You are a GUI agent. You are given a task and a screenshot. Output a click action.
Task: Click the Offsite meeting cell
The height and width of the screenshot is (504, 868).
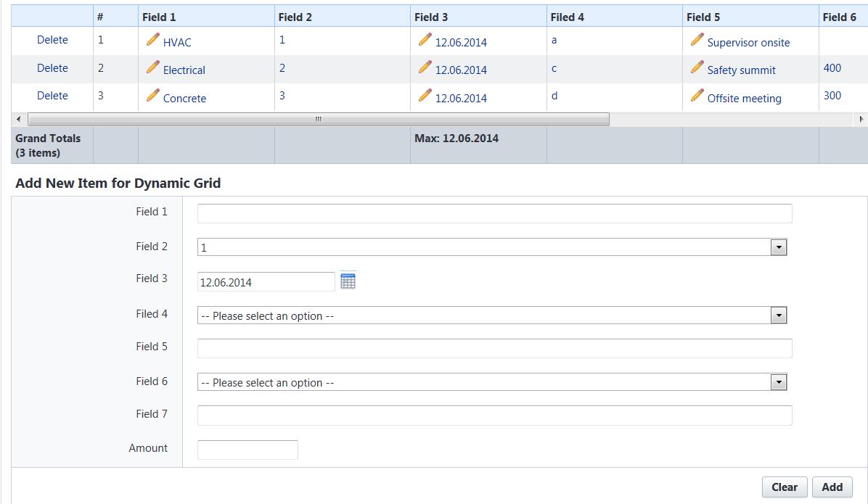click(744, 99)
